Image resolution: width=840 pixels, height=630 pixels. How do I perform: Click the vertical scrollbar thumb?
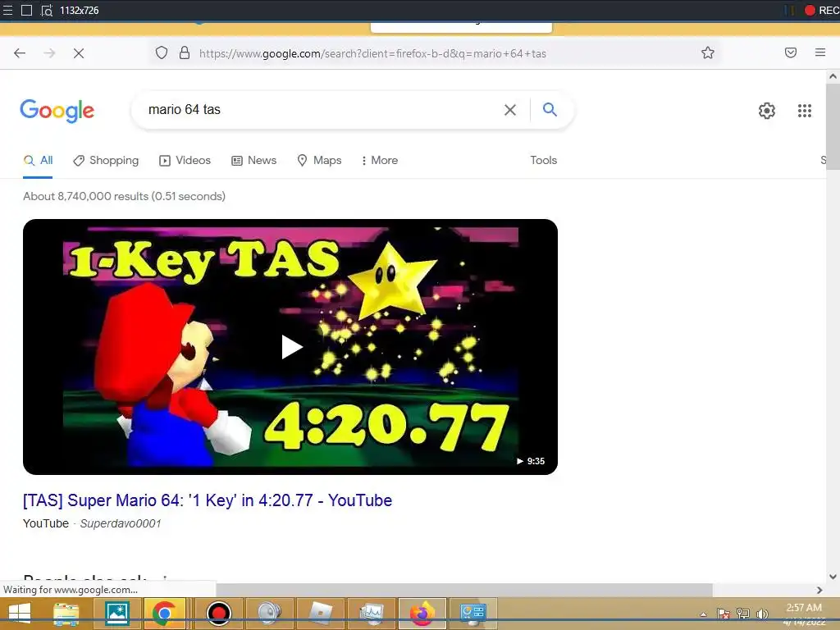[x=833, y=126]
